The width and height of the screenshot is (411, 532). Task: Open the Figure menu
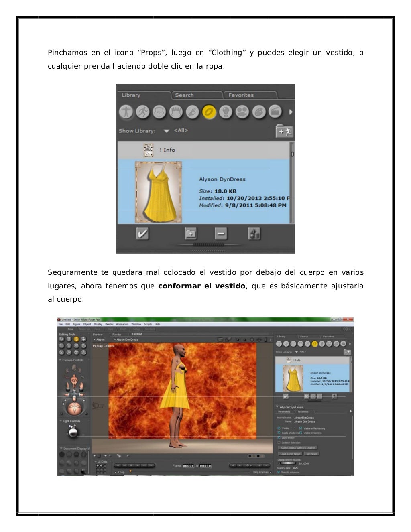[x=76, y=324]
